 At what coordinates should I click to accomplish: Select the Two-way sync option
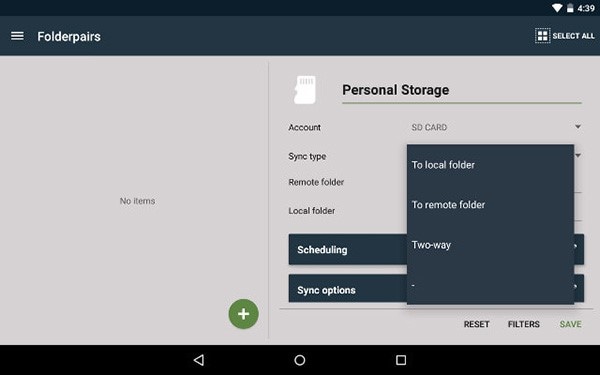[x=490, y=245]
